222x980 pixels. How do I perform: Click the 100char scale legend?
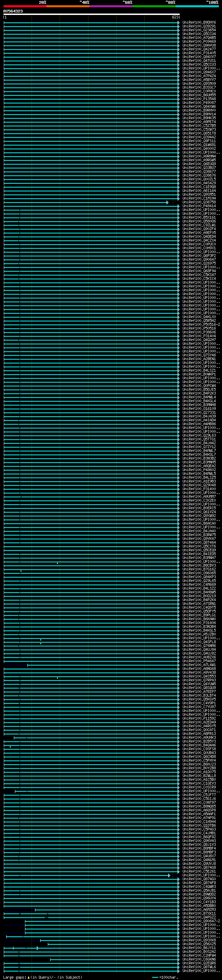pos(165,977)
